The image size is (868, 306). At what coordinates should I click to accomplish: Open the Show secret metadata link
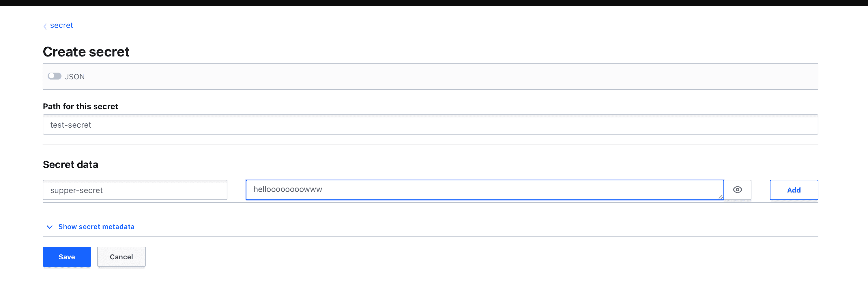click(96, 226)
